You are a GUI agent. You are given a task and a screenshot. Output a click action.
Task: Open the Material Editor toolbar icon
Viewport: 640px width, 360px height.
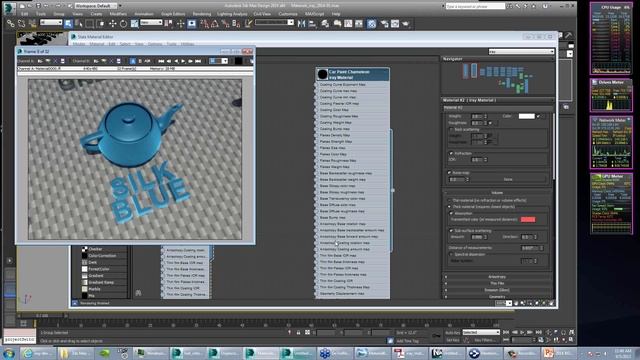coord(371,24)
